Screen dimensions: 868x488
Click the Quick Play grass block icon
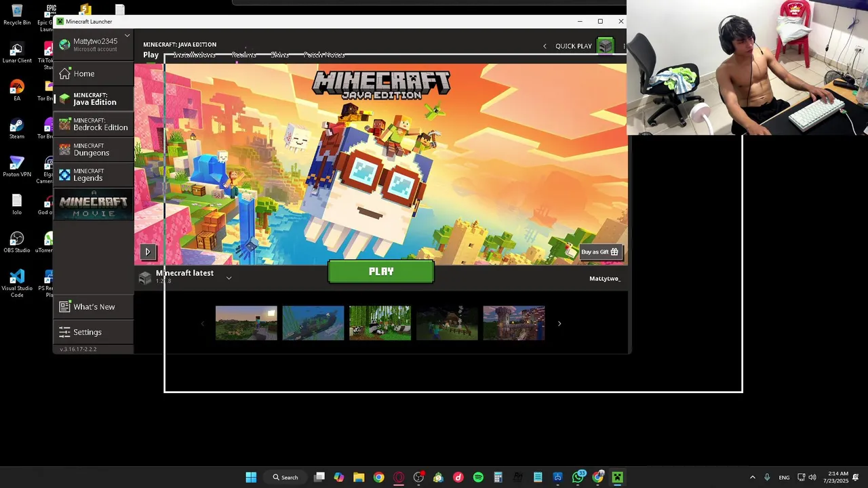(x=606, y=46)
